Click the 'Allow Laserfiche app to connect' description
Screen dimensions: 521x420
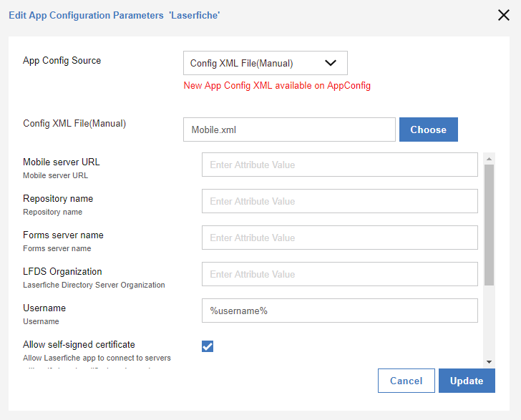(97, 358)
